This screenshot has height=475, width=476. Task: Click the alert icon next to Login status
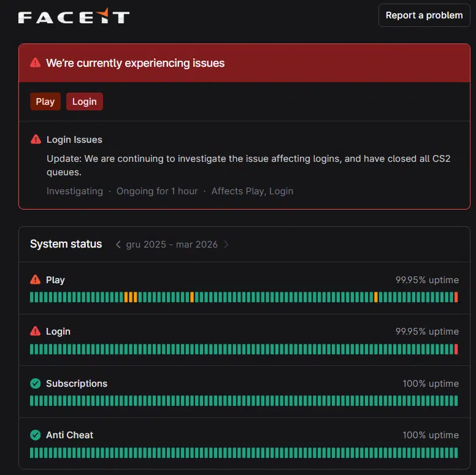36,331
